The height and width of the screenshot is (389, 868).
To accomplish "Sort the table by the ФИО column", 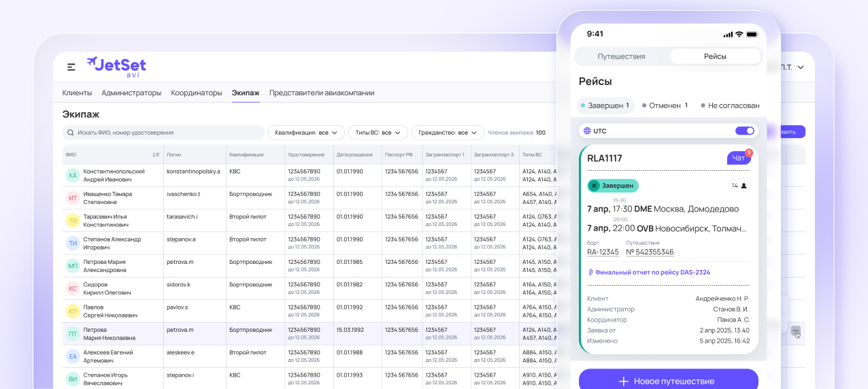I will click(156, 154).
